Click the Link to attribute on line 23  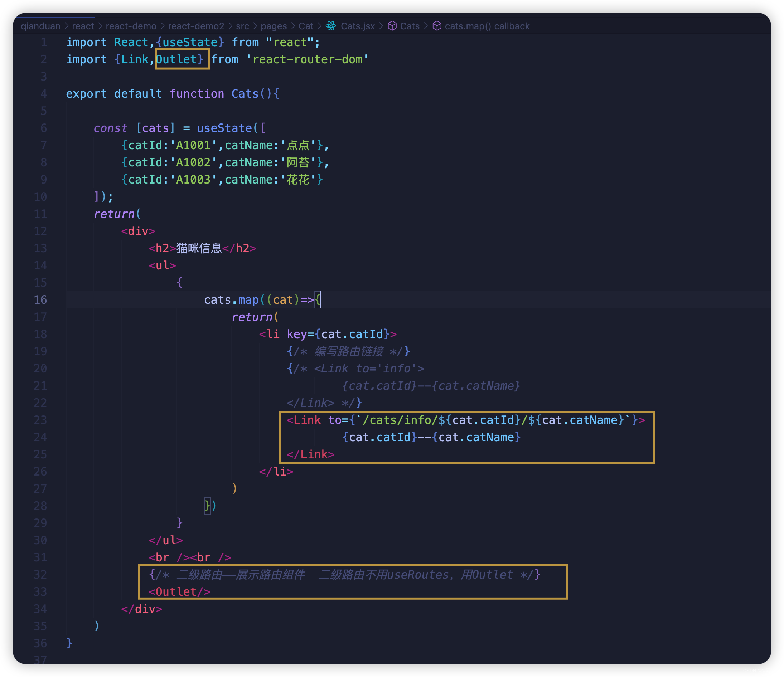tap(334, 420)
